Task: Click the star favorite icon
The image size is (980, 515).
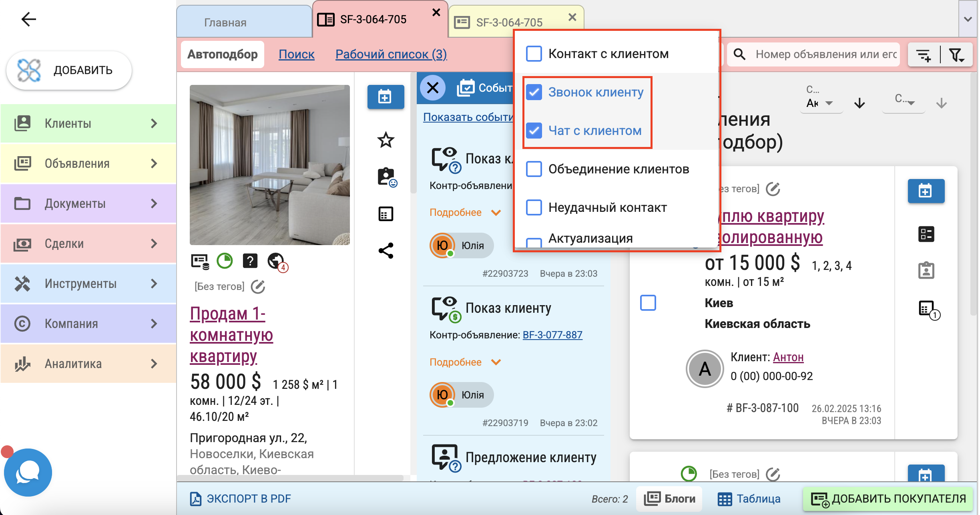Action: [x=386, y=140]
